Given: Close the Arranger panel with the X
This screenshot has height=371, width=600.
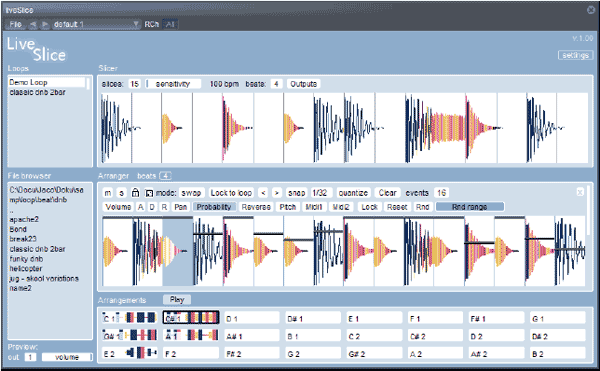Looking at the screenshot, I should pos(580,192).
